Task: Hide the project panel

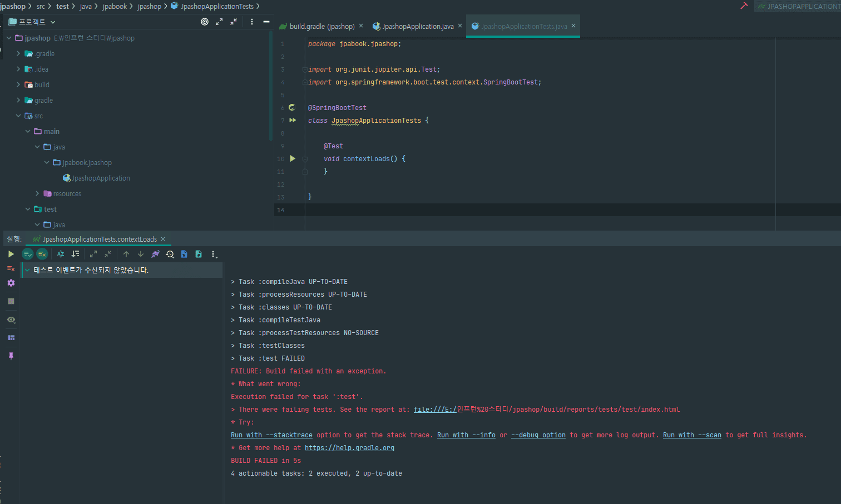Action: coord(266,22)
